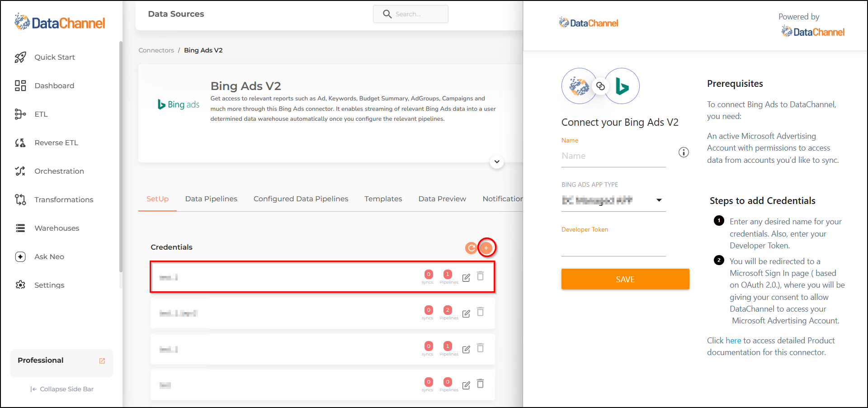Click the Professional plan card

coord(61,363)
